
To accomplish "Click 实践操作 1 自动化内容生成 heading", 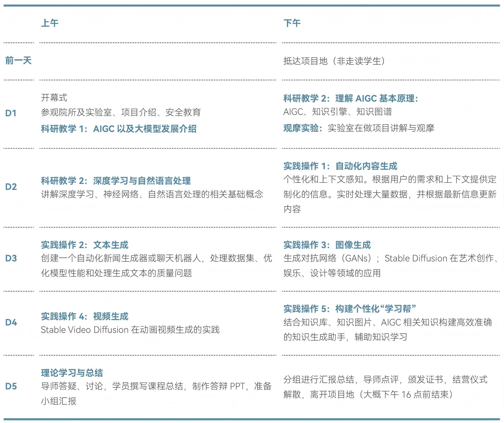I will (340, 166).
